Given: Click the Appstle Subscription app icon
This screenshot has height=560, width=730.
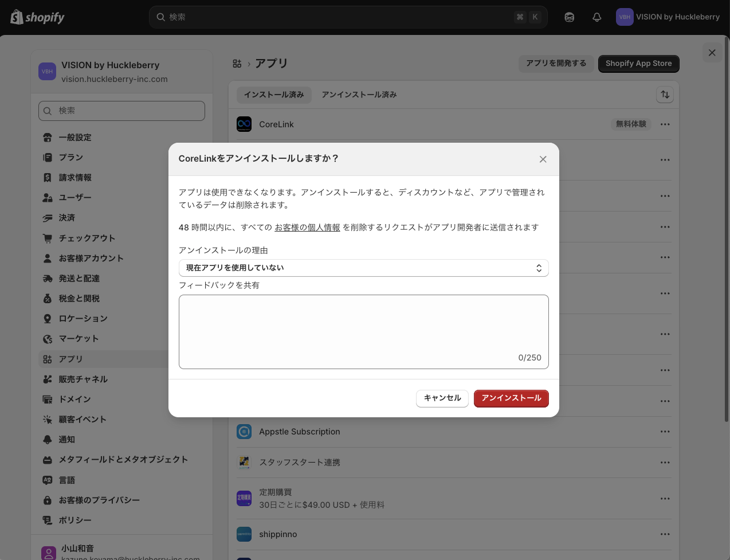Looking at the screenshot, I should [x=244, y=432].
